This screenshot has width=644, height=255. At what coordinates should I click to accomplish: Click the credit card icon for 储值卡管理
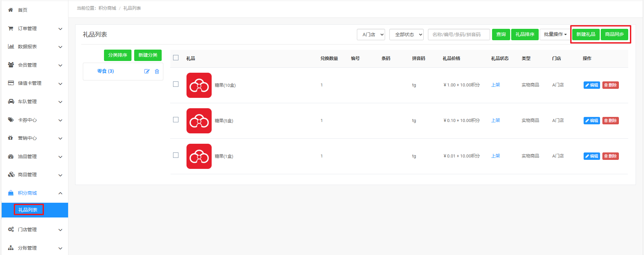tap(11, 83)
